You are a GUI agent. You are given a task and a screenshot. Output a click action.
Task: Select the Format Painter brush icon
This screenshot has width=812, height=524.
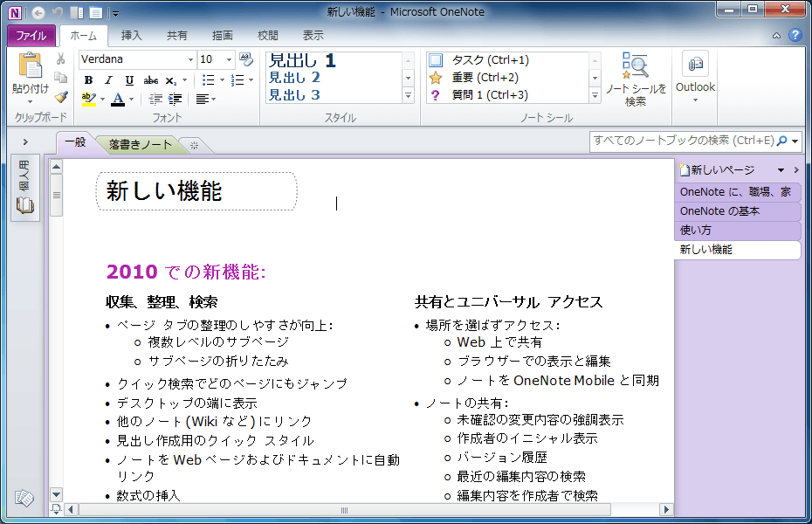tap(60, 97)
